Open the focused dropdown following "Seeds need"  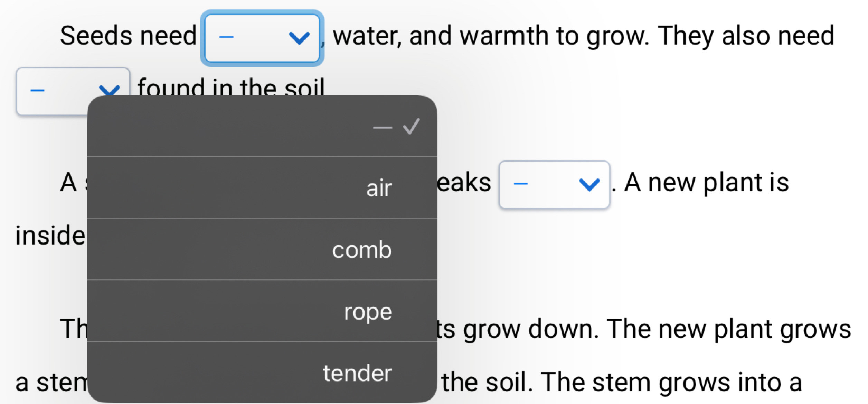tap(262, 38)
